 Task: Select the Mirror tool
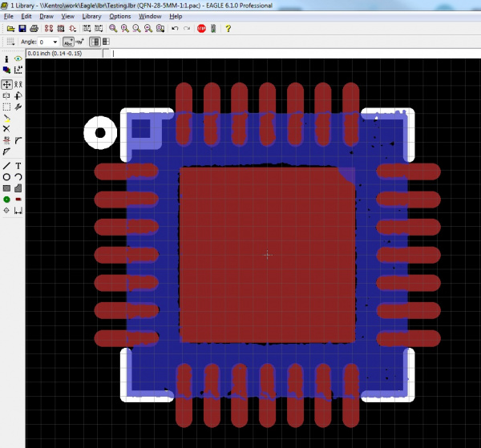click(x=6, y=95)
